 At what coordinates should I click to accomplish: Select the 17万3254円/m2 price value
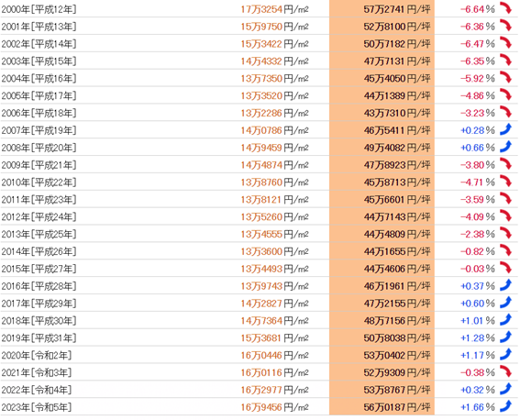274,9
